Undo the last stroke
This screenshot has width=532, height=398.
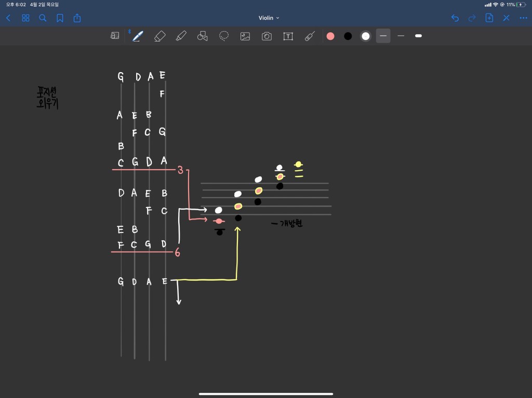455,18
